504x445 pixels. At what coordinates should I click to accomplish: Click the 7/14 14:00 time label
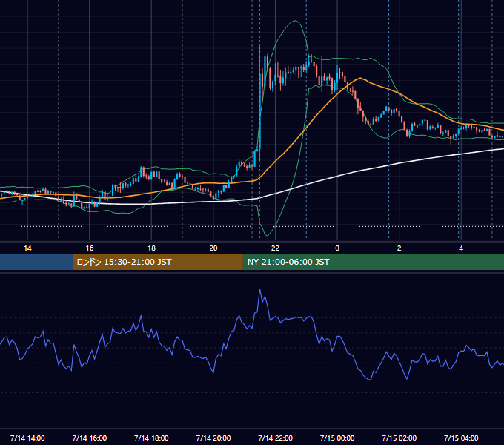click(x=27, y=438)
